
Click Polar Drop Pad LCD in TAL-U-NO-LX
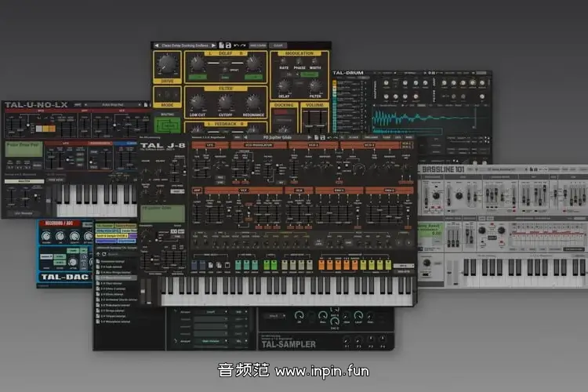coord(24,149)
